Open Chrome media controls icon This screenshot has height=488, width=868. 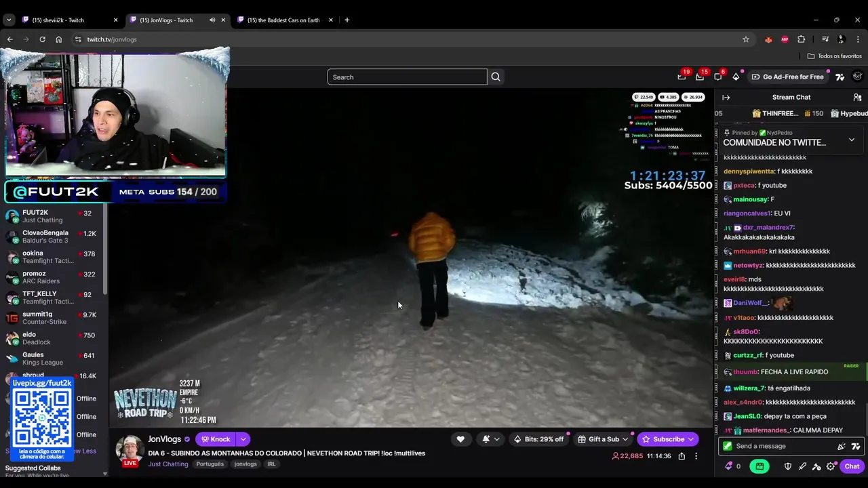[825, 39]
